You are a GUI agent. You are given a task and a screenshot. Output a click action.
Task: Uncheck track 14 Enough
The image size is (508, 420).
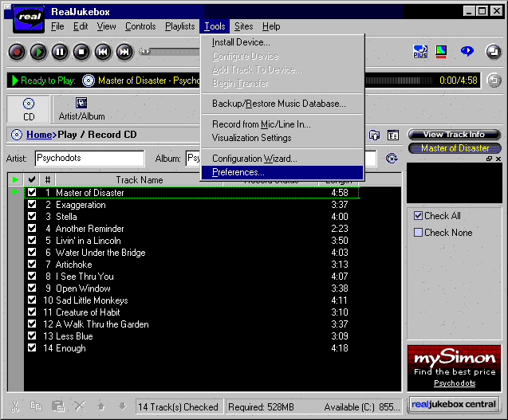32,347
